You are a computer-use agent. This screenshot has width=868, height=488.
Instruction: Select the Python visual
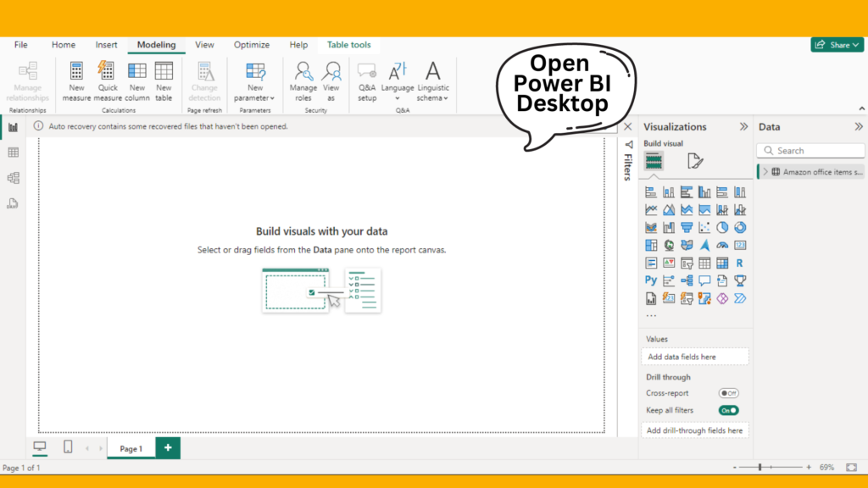pos(651,280)
